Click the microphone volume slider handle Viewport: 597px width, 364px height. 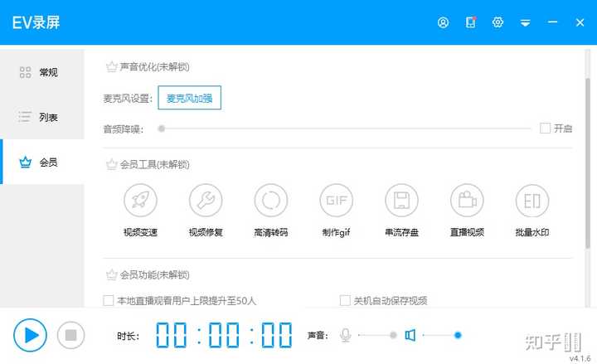click(x=393, y=335)
